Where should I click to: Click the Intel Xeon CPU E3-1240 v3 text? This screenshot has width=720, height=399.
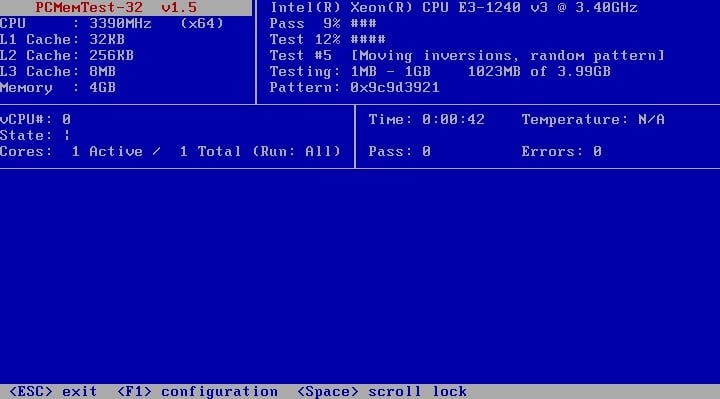(454, 7)
